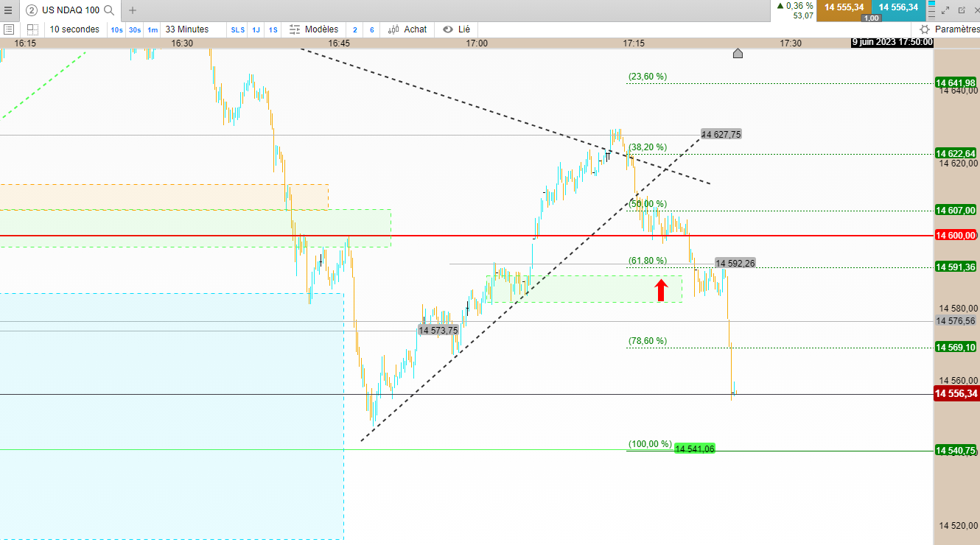
Task: Click the grey 14 576,56 price label
Action: (956, 320)
